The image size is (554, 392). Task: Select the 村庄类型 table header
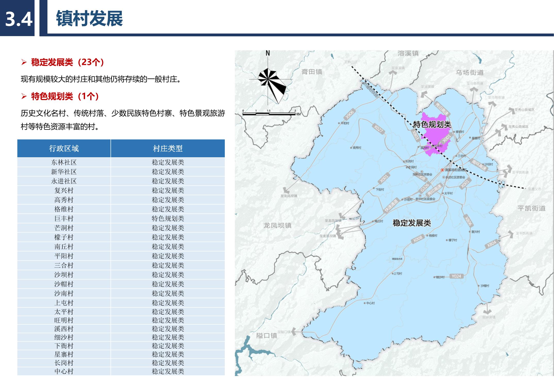(x=168, y=148)
